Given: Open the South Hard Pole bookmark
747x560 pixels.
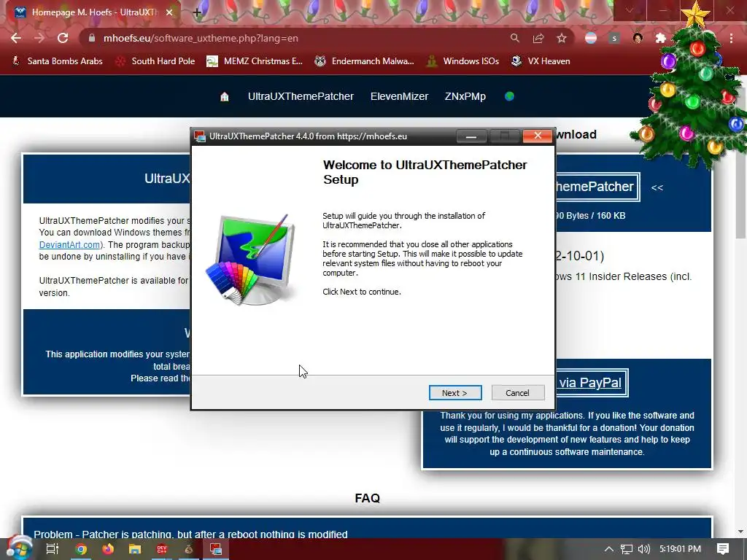Looking at the screenshot, I should pos(156,61).
